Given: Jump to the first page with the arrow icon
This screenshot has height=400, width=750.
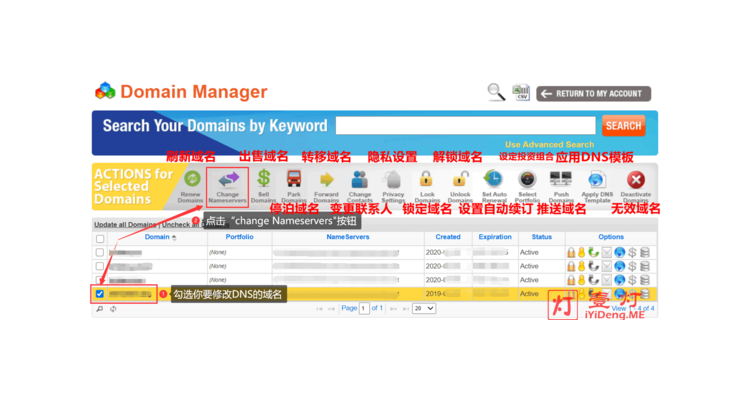Looking at the screenshot, I should 319,309.
